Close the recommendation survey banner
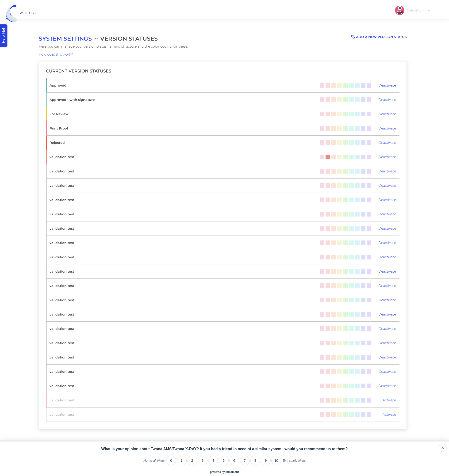Viewport: 449px width, 476px height. 442,448
